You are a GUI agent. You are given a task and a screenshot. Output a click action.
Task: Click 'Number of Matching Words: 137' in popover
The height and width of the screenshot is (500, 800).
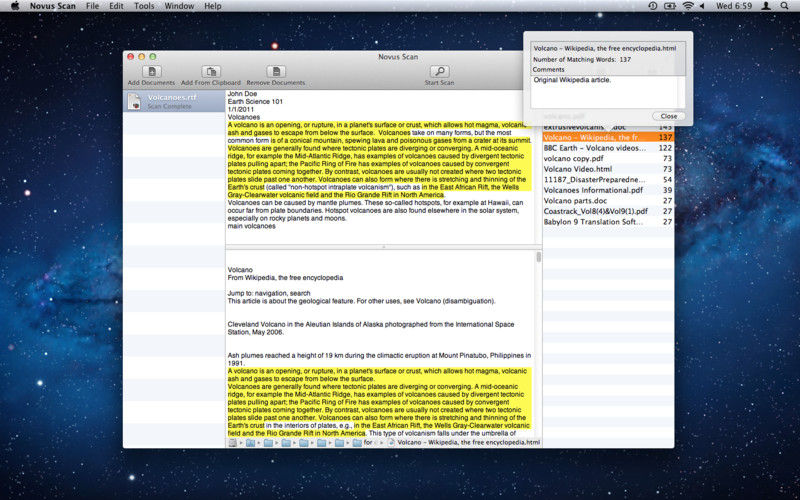582,60
